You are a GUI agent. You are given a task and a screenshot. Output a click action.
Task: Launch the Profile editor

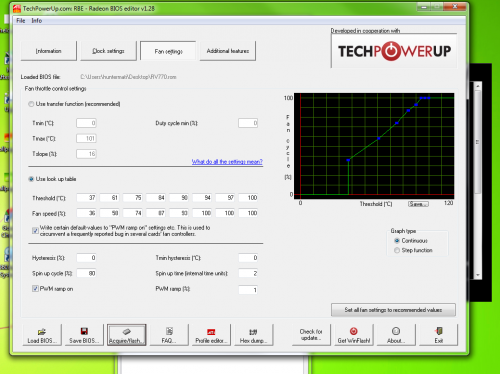tap(211, 335)
